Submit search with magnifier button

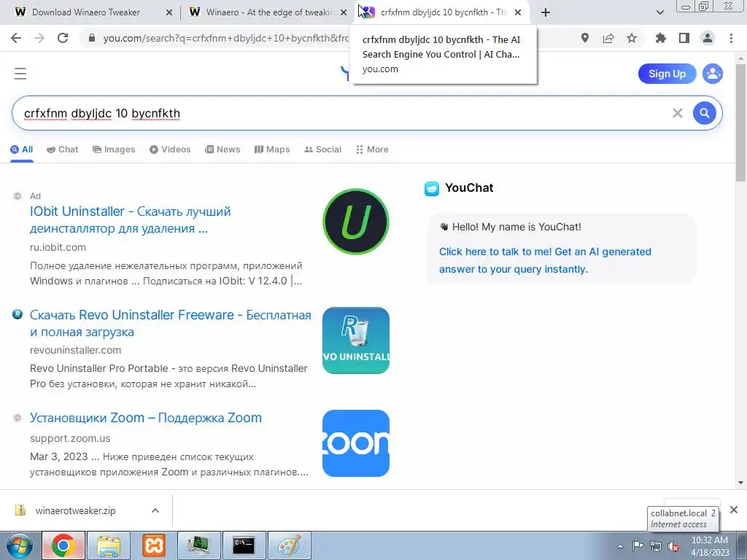pyautogui.click(x=705, y=113)
